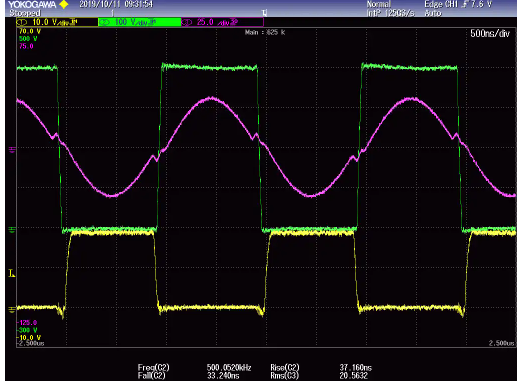
Task: Click the yellow trigger level marker on left edge
Action: pos(12,273)
